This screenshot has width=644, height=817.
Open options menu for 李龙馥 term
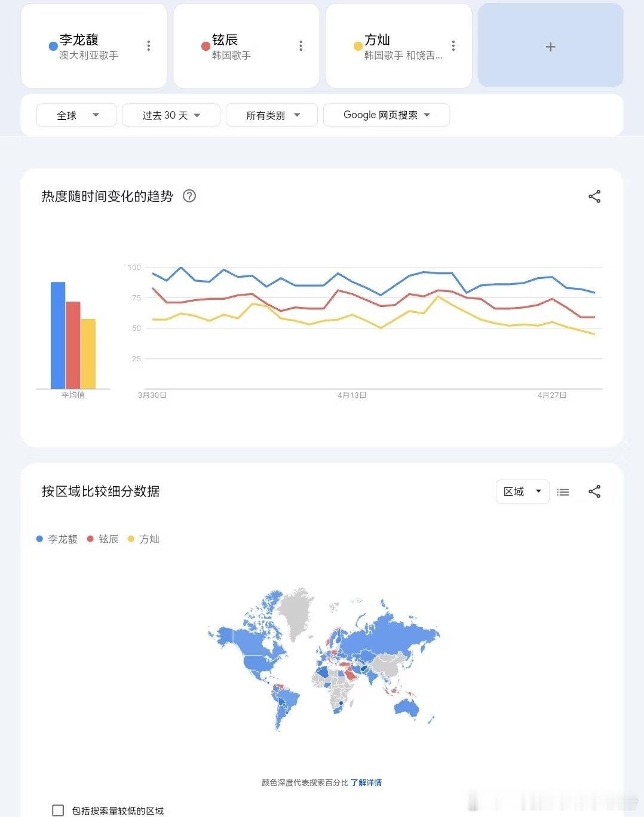click(149, 46)
